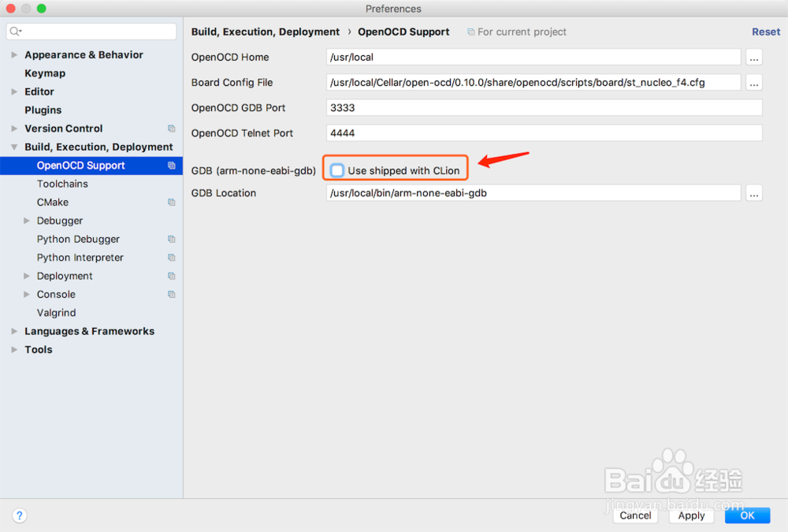Expand the Editor section
Viewport: 788px width, 532px height.
click(14, 91)
